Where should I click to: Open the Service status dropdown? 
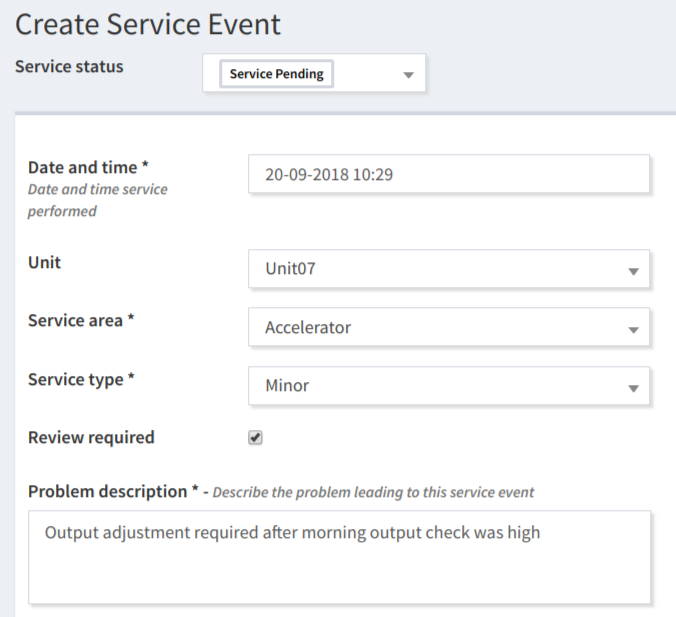point(314,73)
